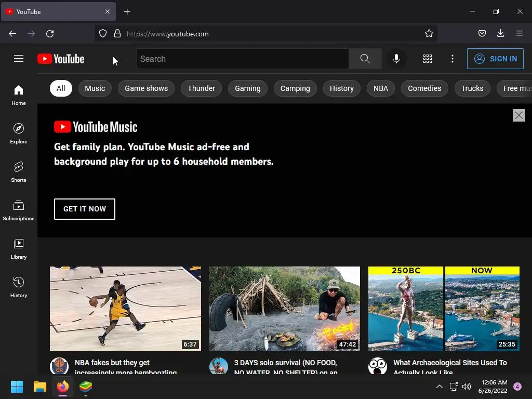This screenshot has height=399, width=532.
Task: Open the volume control in tray
Action: [467, 387]
